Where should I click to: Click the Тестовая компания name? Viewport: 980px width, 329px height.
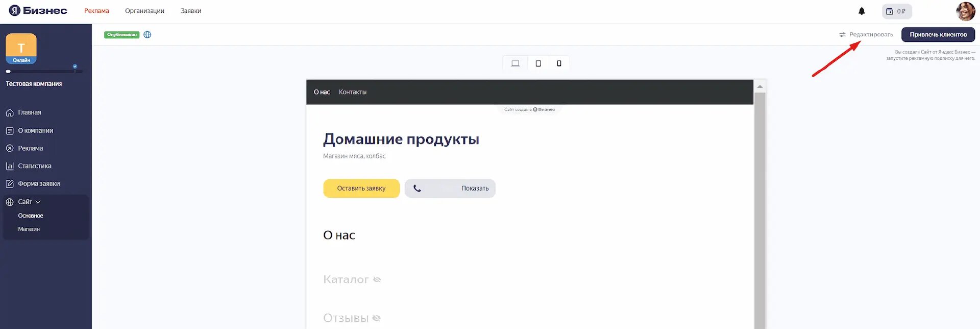(x=34, y=84)
